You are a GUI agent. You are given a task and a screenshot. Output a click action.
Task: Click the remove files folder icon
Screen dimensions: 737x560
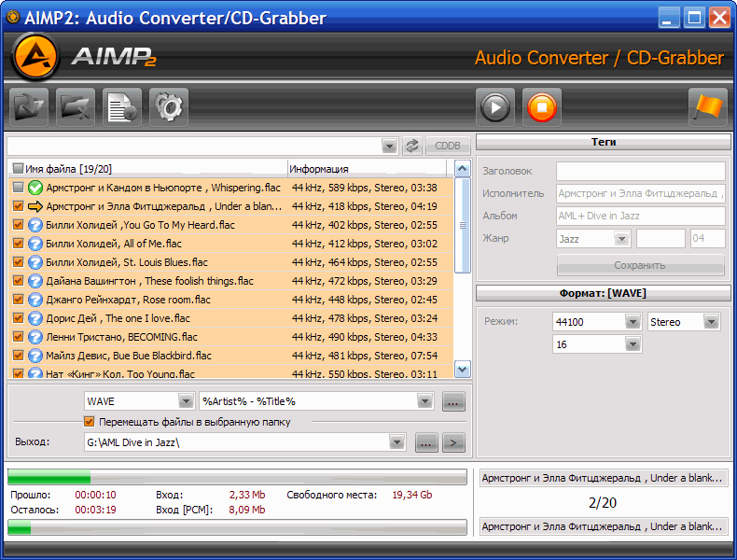click(x=76, y=107)
